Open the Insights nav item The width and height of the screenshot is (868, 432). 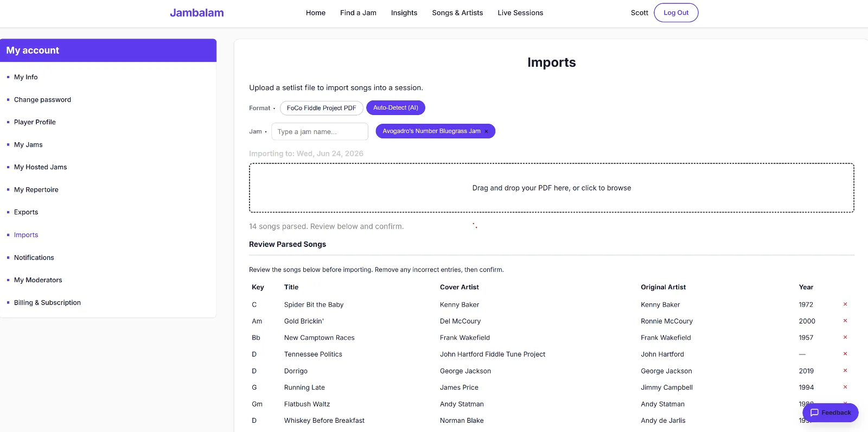click(x=404, y=12)
